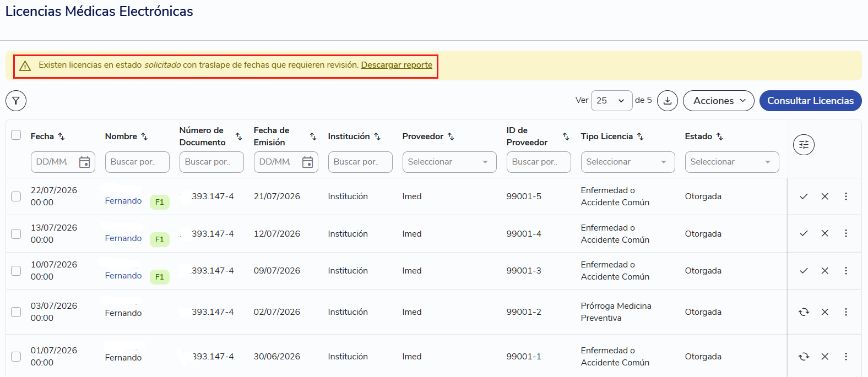Screen dimensions: 868x377
Task: Toggle the select-all header checkbox
Action: (x=16, y=135)
